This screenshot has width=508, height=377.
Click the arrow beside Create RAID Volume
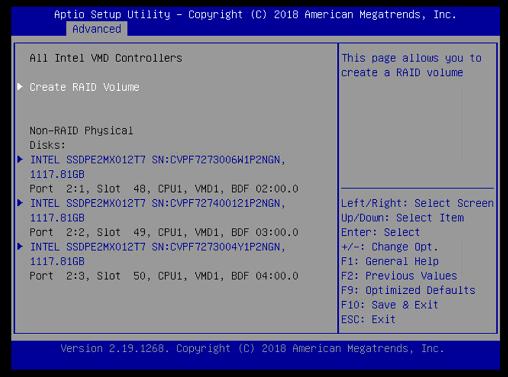click(20, 87)
